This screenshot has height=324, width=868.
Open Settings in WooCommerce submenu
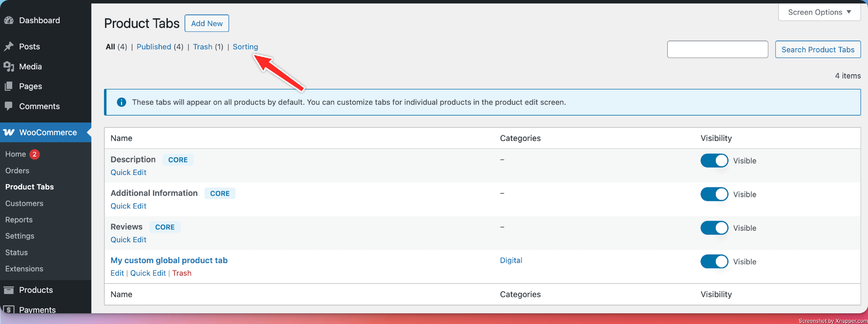20,236
